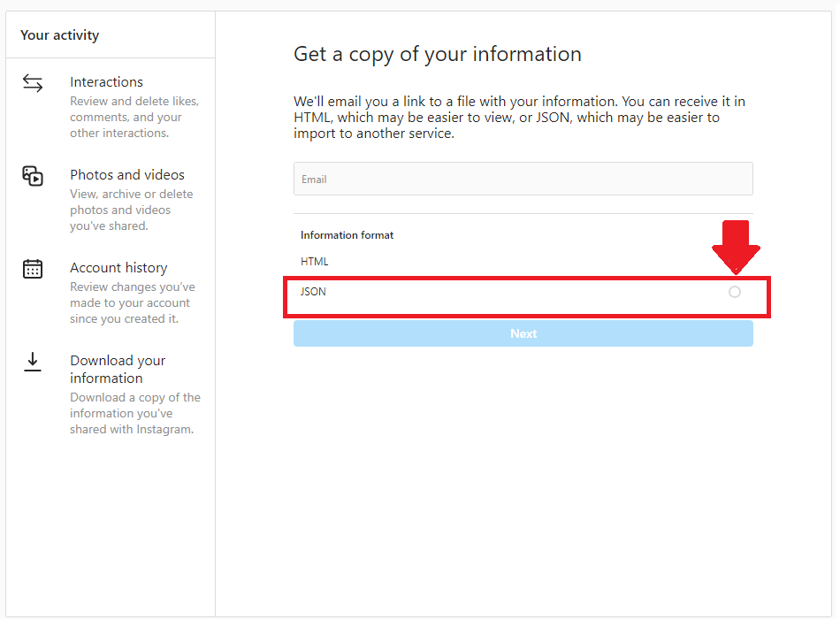Open the Interactions section

(x=107, y=82)
